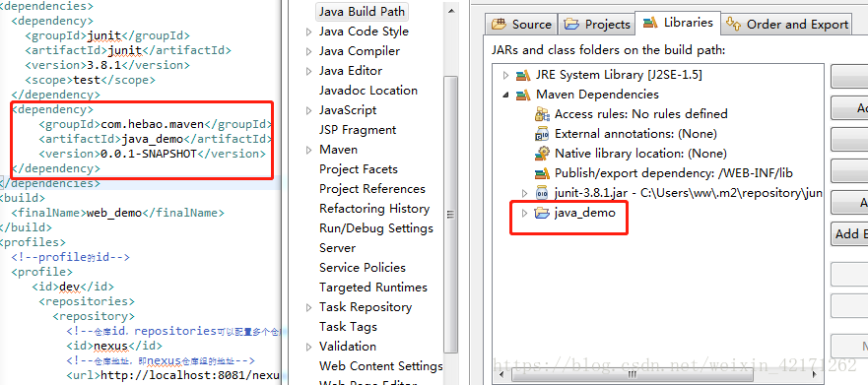Image resolution: width=868 pixels, height=385 pixels.
Task: Select the junit-3.8.1.jar library row
Action: pyautogui.click(x=688, y=193)
